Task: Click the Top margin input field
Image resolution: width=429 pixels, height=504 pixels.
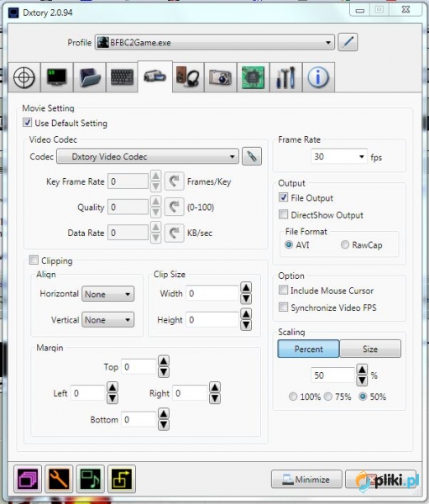Action: pyautogui.click(x=139, y=366)
